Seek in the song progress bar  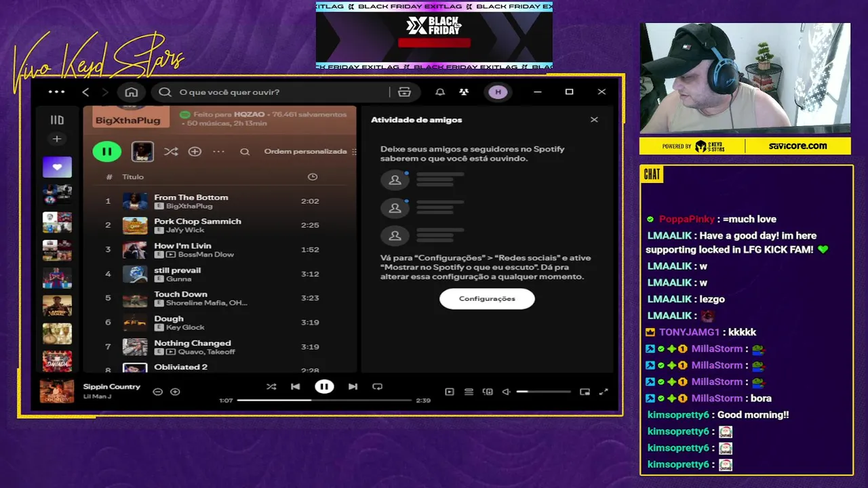pos(324,401)
